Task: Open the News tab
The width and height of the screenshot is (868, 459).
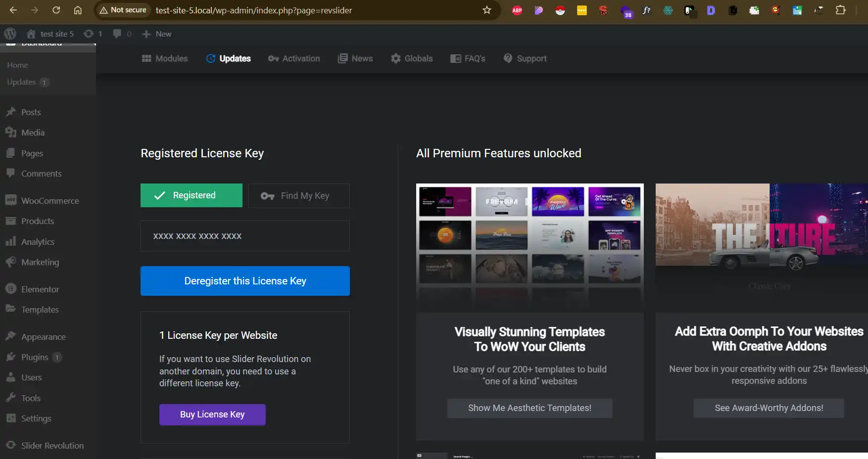Action: pos(355,58)
